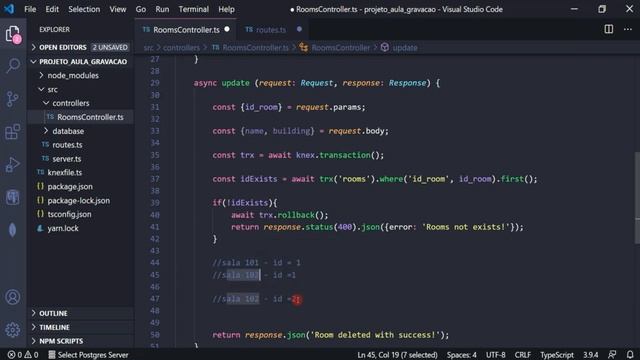Image resolution: width=640 pixels, height=360 pixels.
Task: Open knexfile.ts in the explorer
Action: point(64,173)
